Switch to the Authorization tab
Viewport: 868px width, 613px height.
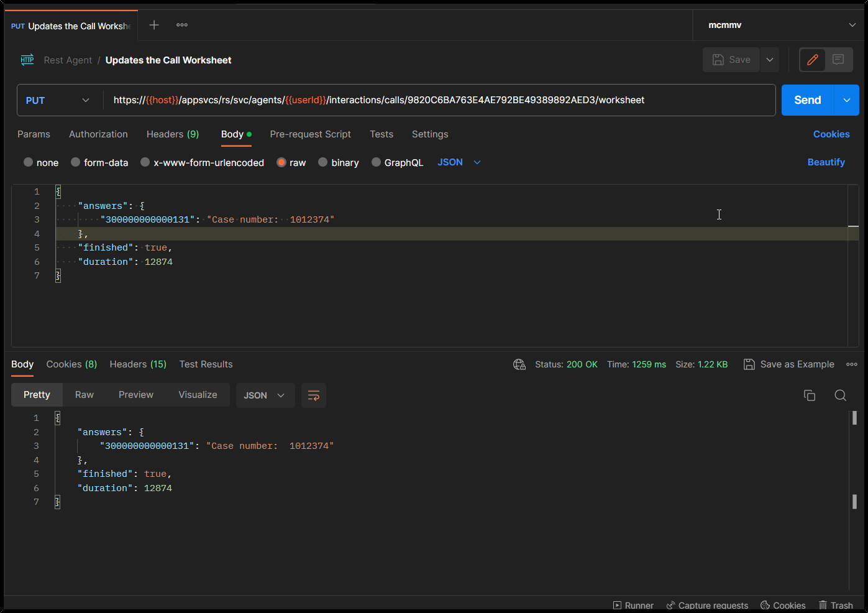pyautogui.click(x=98, y=134)
